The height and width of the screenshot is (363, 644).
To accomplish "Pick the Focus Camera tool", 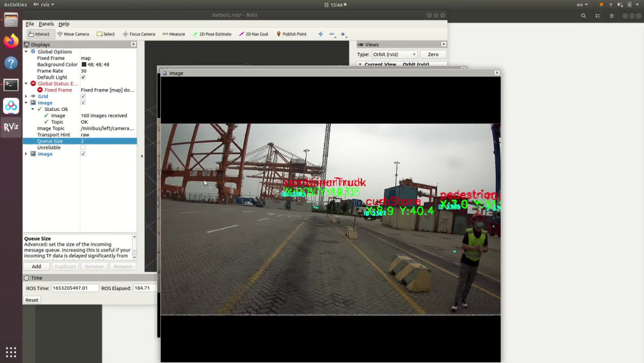I will 139,34.
